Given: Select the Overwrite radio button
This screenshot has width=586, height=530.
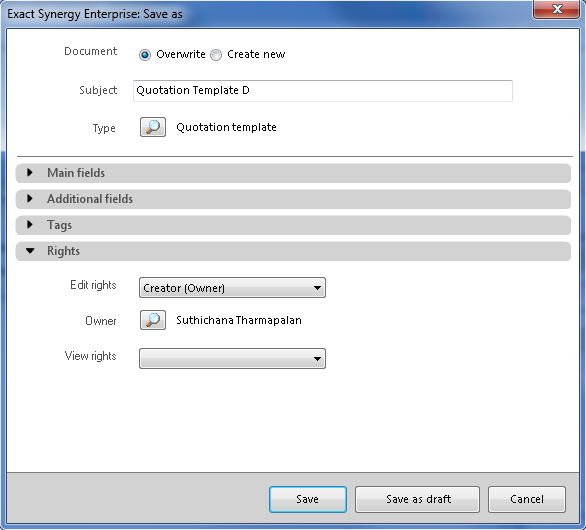Looking at the screenshot, I should tap(145, 55).
